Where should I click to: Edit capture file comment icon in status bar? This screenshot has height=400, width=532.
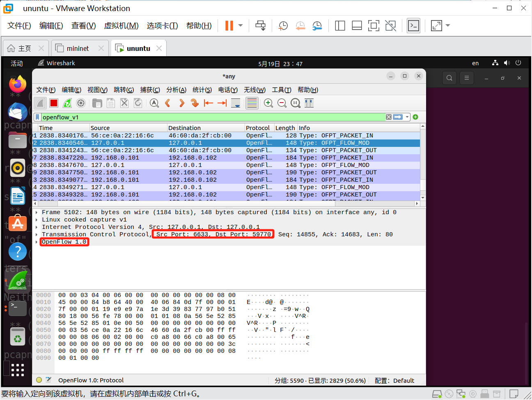point(48,380)
